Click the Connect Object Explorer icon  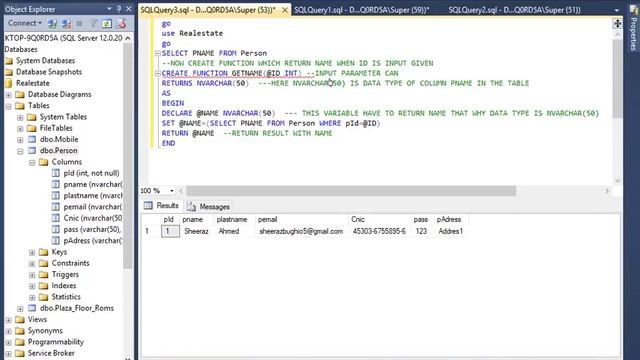point(52,24)
